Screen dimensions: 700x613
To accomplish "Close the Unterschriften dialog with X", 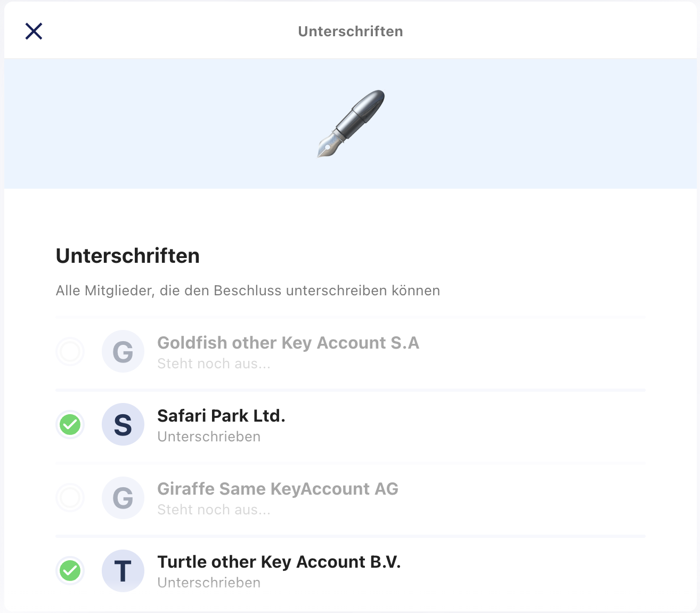I will pyautogui.click(x=34, y=31).
